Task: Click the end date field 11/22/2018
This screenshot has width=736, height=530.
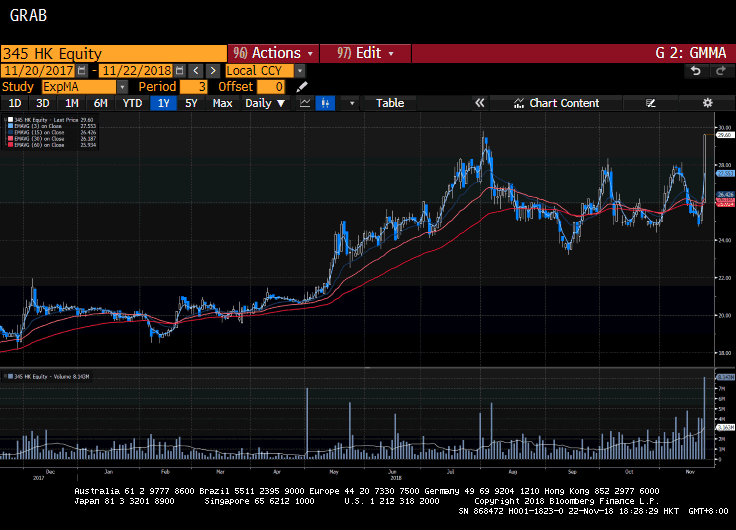Action: pos(137,71)
